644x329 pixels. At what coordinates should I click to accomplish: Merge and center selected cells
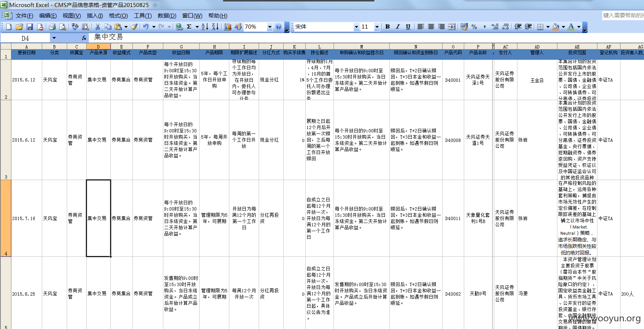pos(452,27)
